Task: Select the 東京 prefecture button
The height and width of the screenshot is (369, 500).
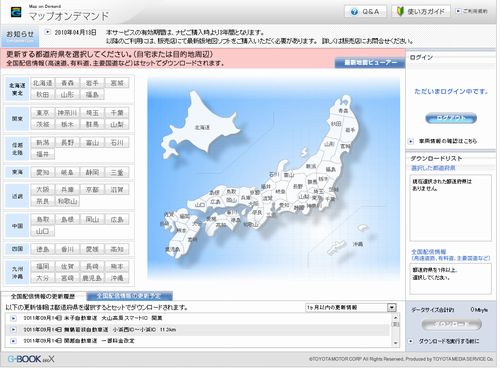Action: click(43, 113)
